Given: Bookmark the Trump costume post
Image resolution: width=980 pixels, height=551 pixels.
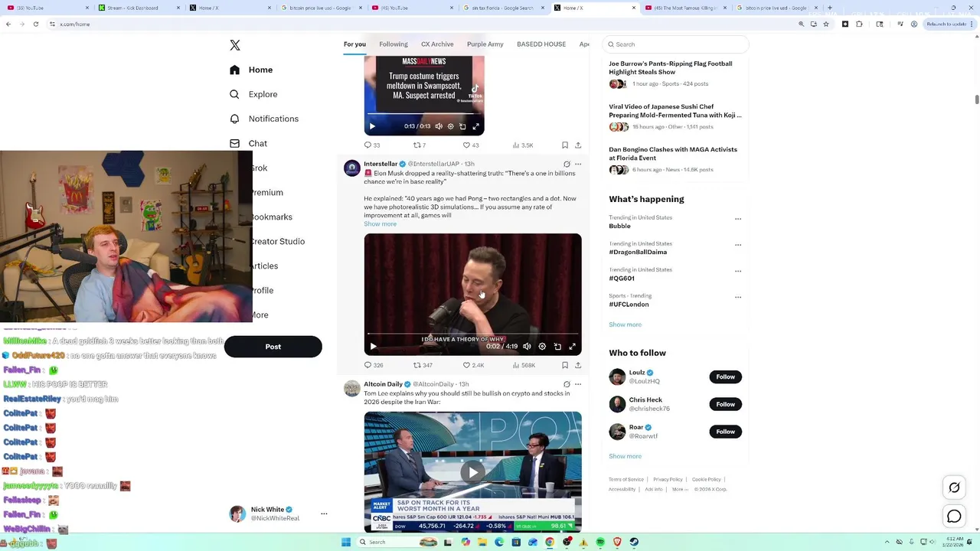Looking at the screenshot, I should (x=565, y=145).
